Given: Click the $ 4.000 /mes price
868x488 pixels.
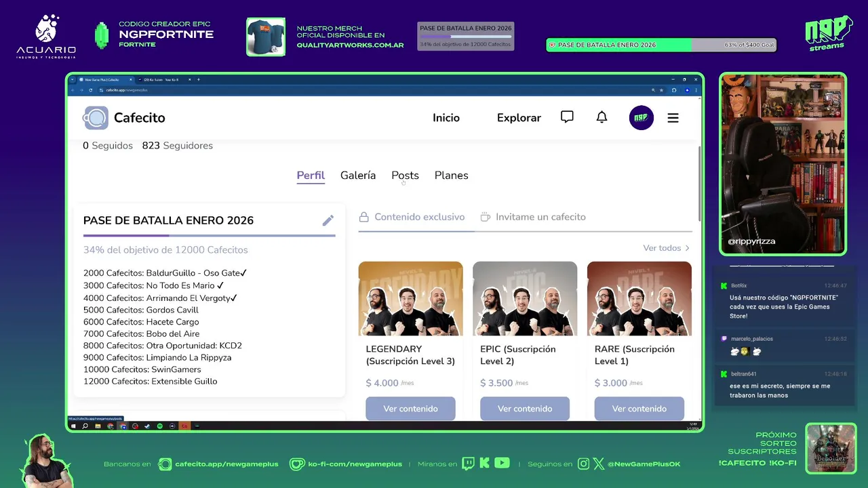Looking at the screenshot, I should (x=390, y=383).
